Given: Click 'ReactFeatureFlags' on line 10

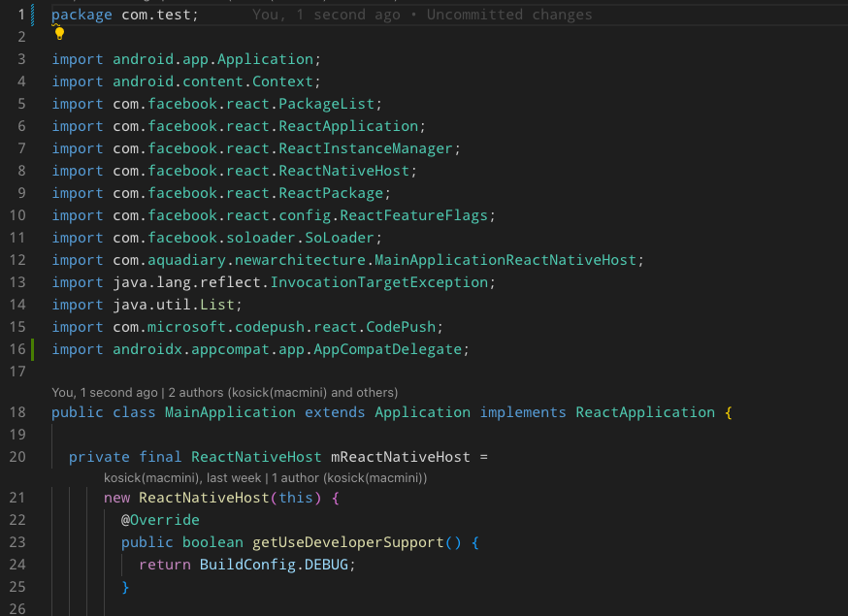Looking at the screenshot, I should pyautogui.click(x=413, y=215).
